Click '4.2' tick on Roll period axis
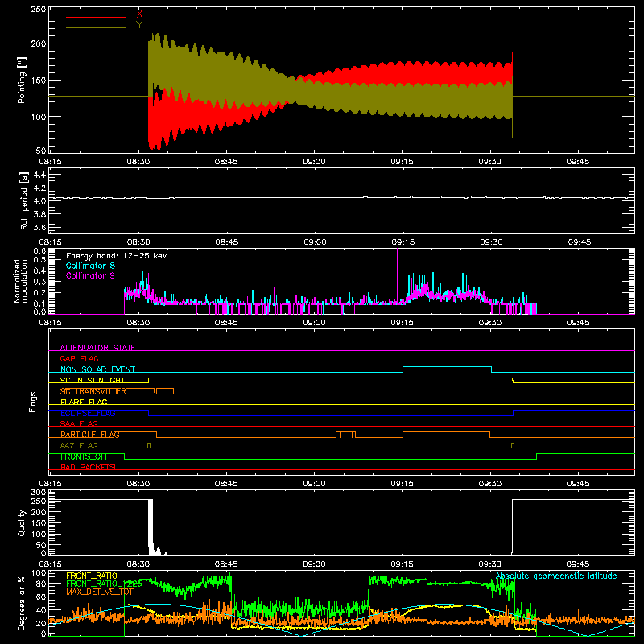The height and width of the screenshot is (644, 644). pos(39,188)
